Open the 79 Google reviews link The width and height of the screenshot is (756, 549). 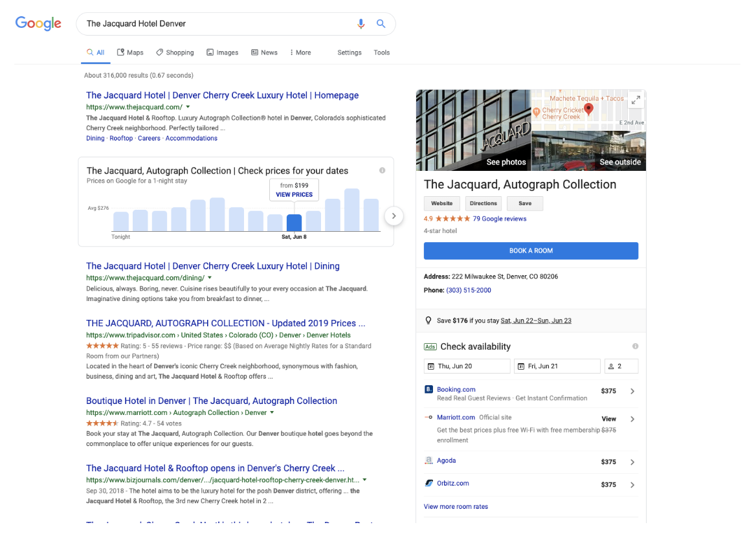pos(499,219)
